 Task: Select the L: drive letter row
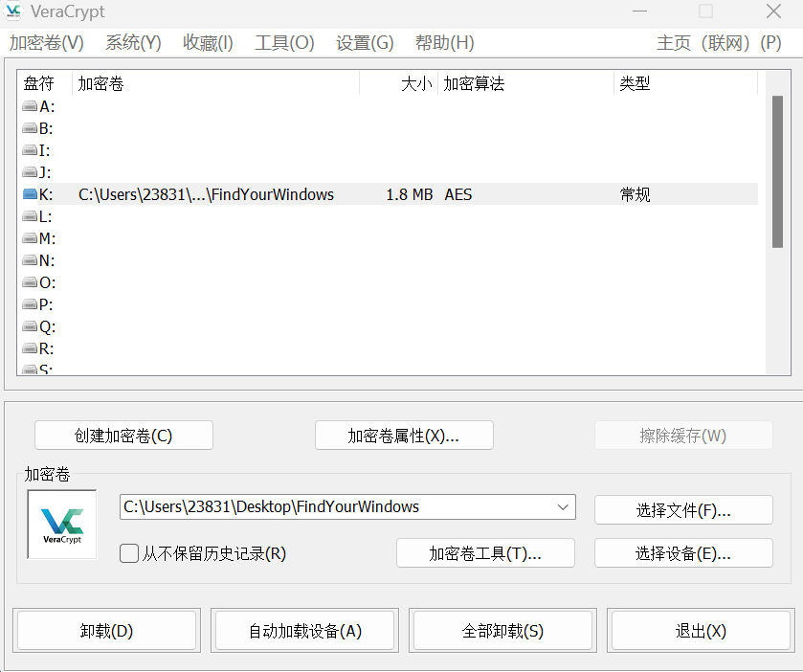[x=390, y=216]
